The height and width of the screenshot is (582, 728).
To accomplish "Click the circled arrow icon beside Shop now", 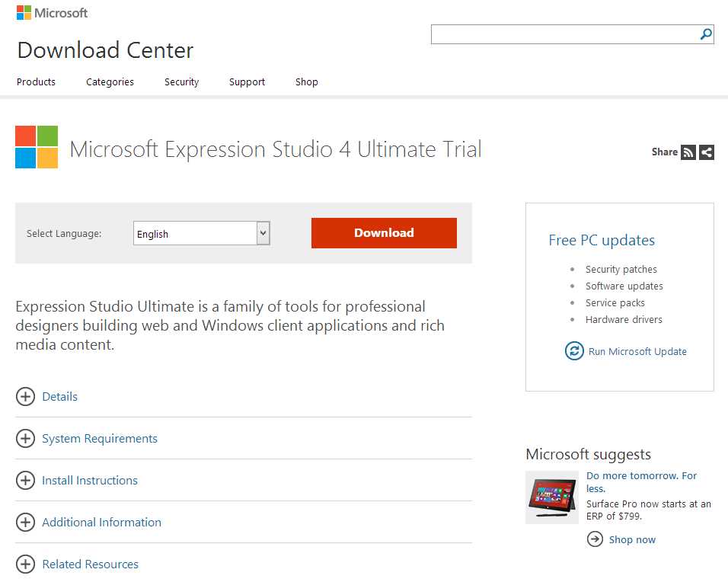I will [595, 539].
